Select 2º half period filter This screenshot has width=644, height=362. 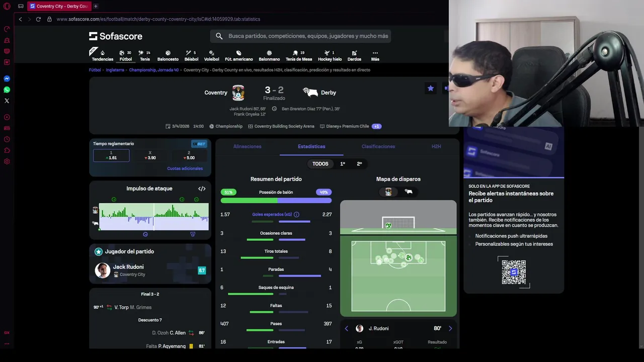(x=359, y=164)
